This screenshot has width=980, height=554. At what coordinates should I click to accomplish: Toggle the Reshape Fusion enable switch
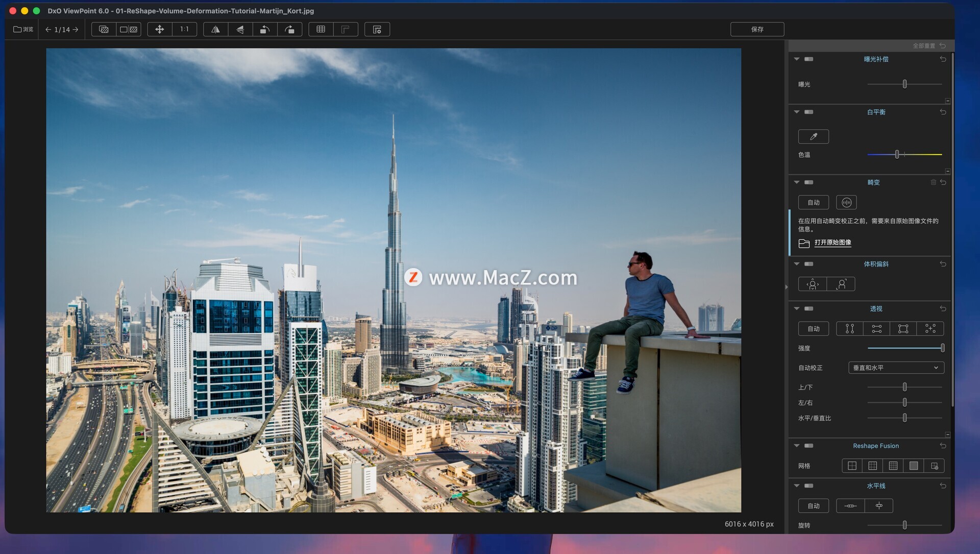808,446
